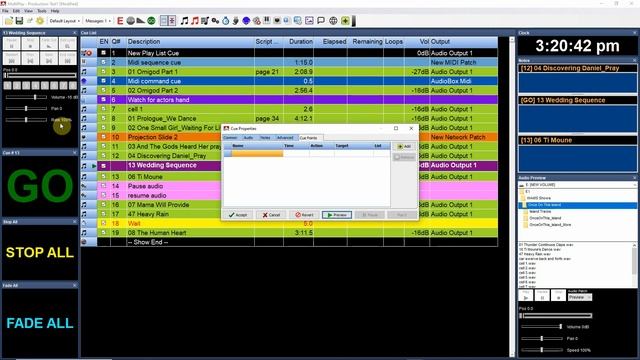The width and height of the screenshot is (640, 360).
Task: Toggle enable checkbox for cue 1
Action: (104, 53)
